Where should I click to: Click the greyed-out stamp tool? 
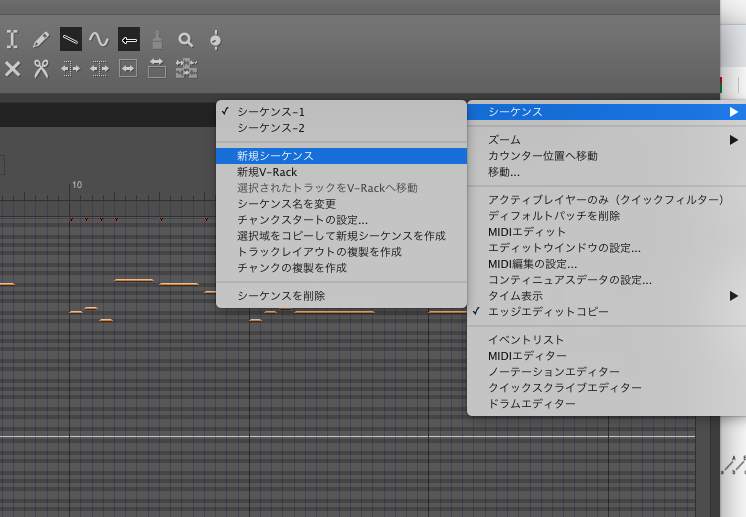tap(157, 40)
